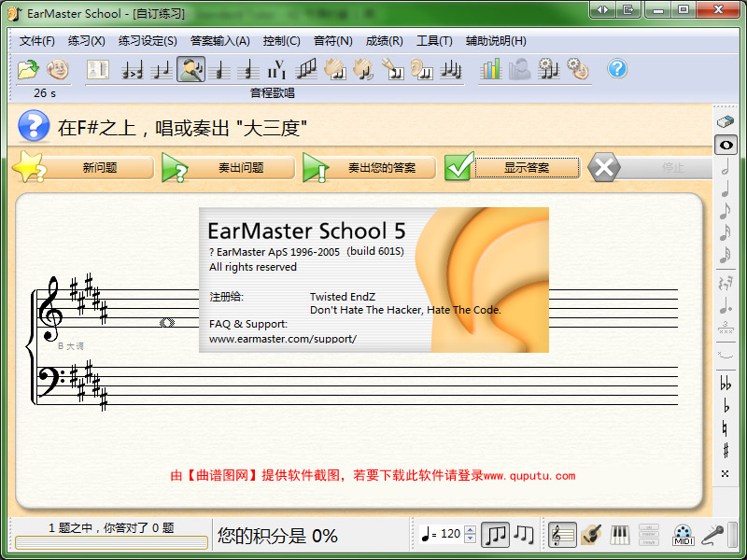Viewport: 747px width, 560px height.
Task: Select the double flat accidental
Action: [726, 383]
